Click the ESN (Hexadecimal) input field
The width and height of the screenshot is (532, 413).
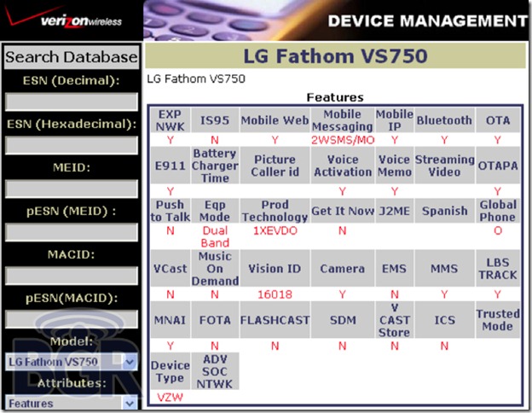click(x=72, y=145)
